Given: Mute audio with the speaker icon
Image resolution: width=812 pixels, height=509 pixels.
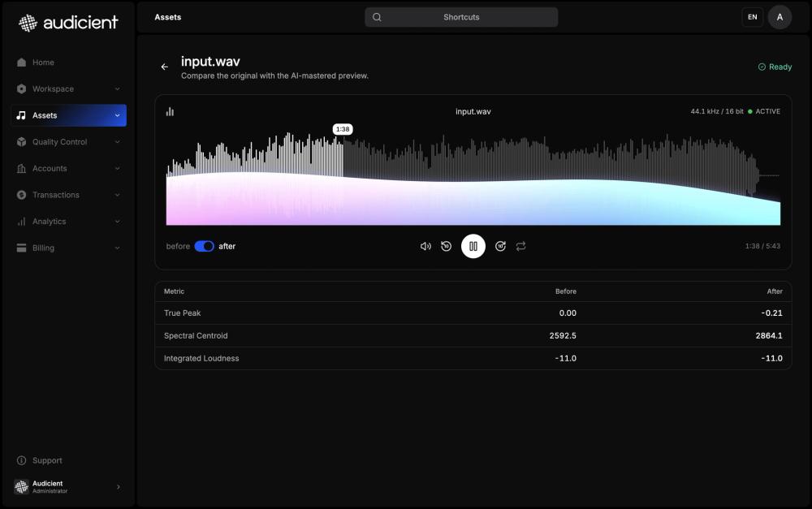Looking at the screenshot, I should tap(425, 246).
